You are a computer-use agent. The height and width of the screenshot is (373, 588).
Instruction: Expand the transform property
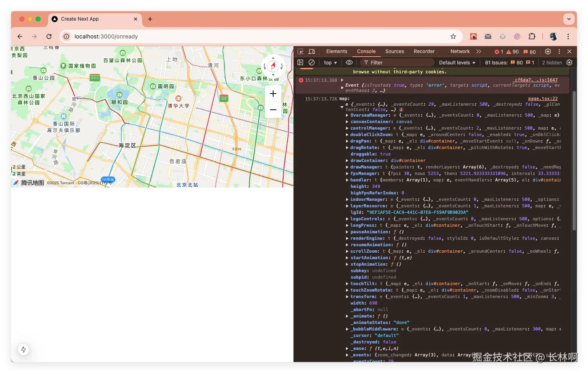pyautogui.click(x=347, y=297)
